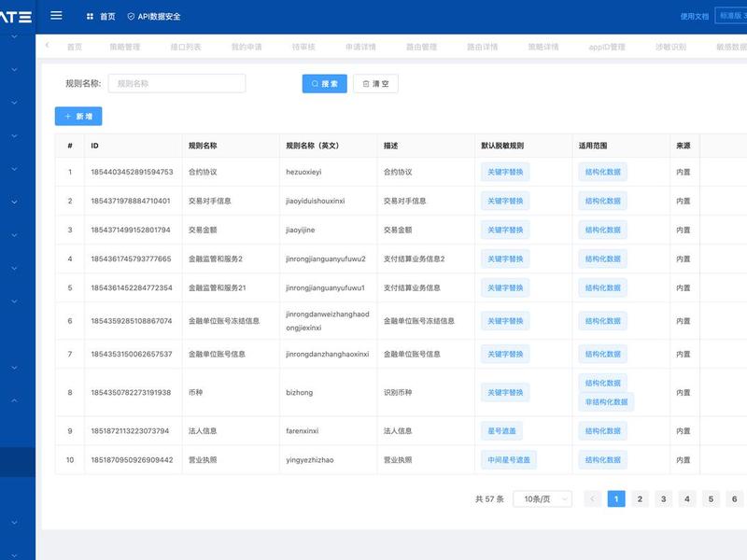Switch to the 我的申请 tab
The width and height of the screenshot is (747, 560).
247,47
